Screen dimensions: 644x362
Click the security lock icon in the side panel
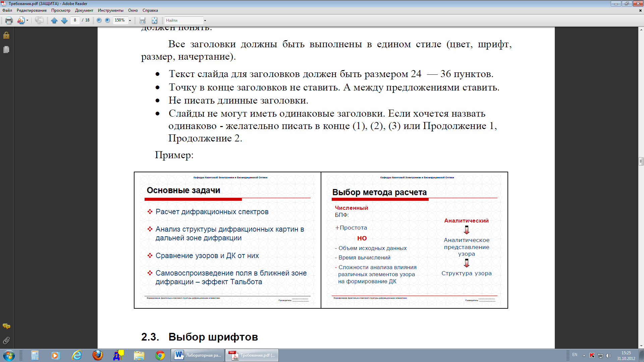[6, 35]
